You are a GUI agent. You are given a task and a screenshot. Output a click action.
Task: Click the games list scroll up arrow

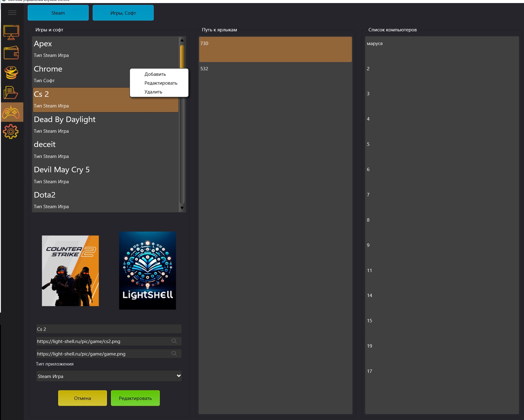tap(182, 40)
